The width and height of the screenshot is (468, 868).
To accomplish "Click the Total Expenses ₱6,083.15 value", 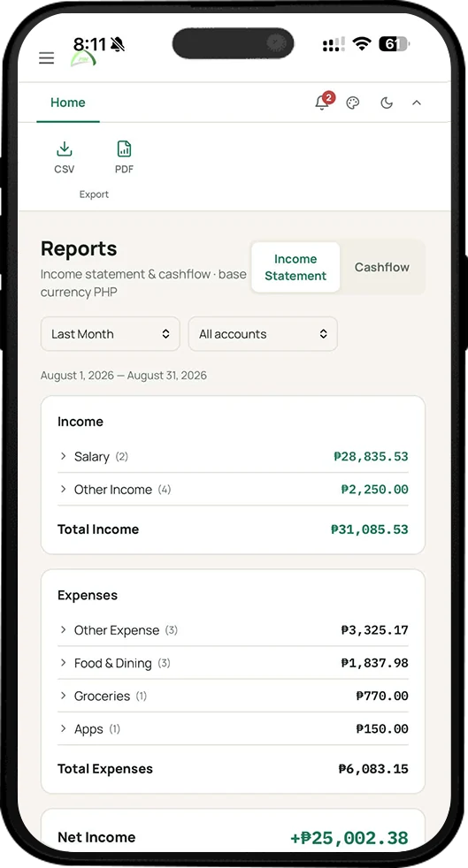I will click(373, 769).
